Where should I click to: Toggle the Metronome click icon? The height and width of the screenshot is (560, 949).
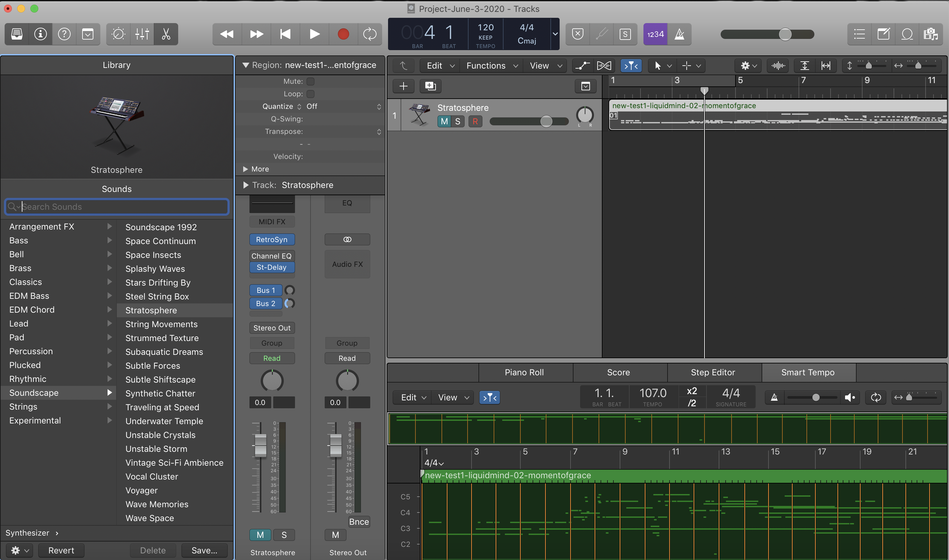tap(679, 34)
